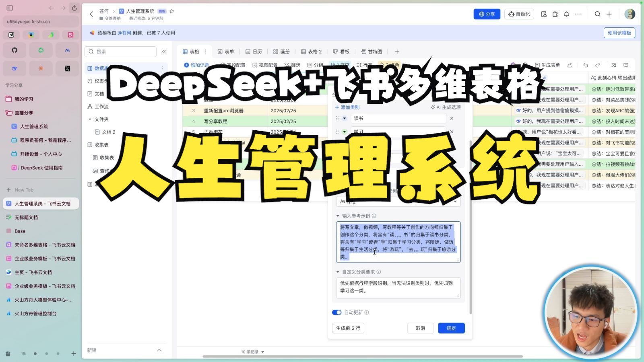Open the 筛选 filter tool
The width and height of the screenshot is (644, 362).
tap(293, 64)
